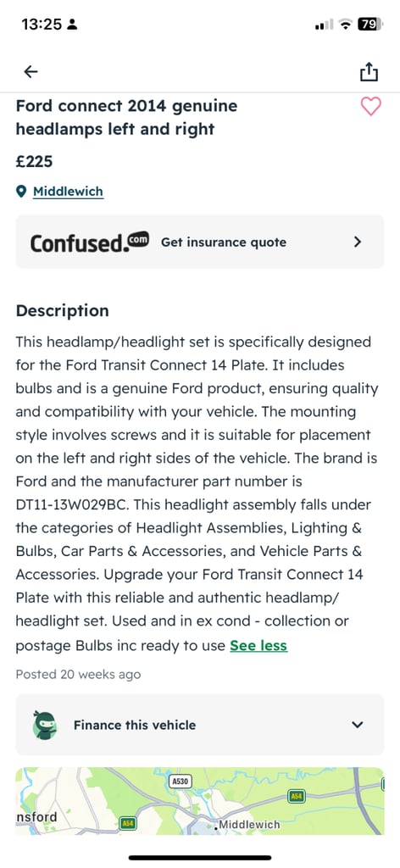Image resolution: width=400 pixels, height=868 pixels.
Task: Collapse description with See less
Action: pos(258,645)
